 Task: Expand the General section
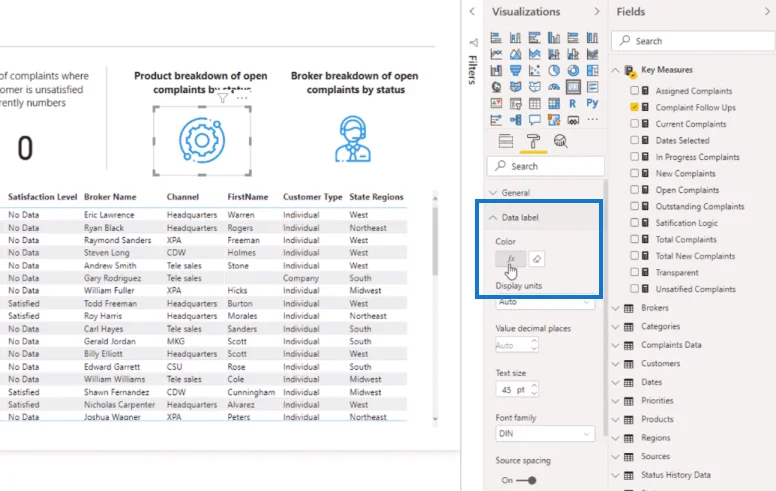pos(493,193)
